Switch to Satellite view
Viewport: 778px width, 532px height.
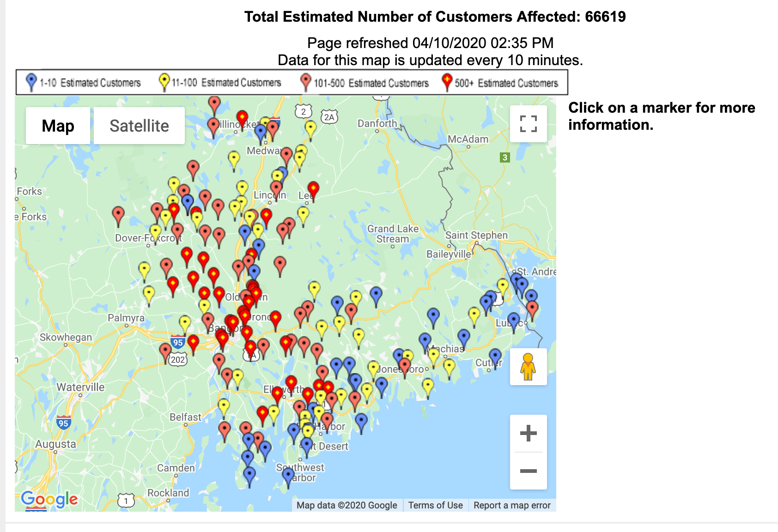pyautogui.click(x=139, y=126)
